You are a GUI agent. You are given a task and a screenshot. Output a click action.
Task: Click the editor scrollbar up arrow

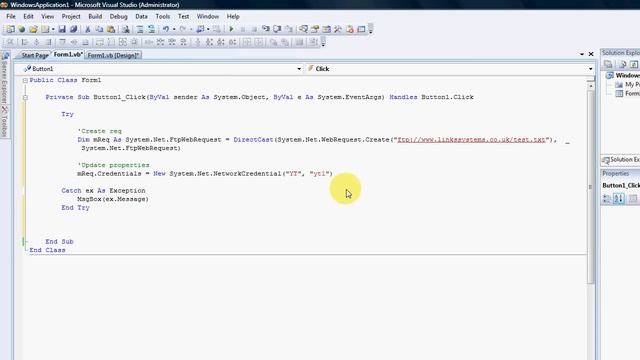pyautogui.click(x=591, y=86)
